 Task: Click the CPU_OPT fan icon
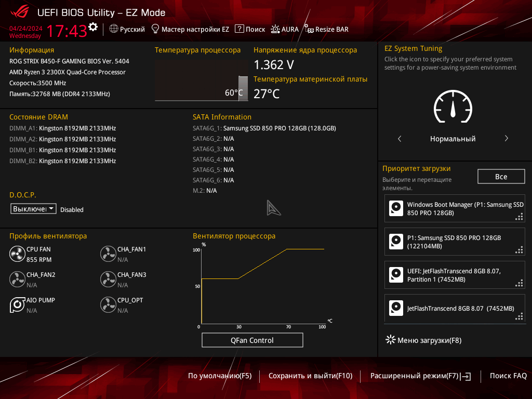tap(108, 304)
